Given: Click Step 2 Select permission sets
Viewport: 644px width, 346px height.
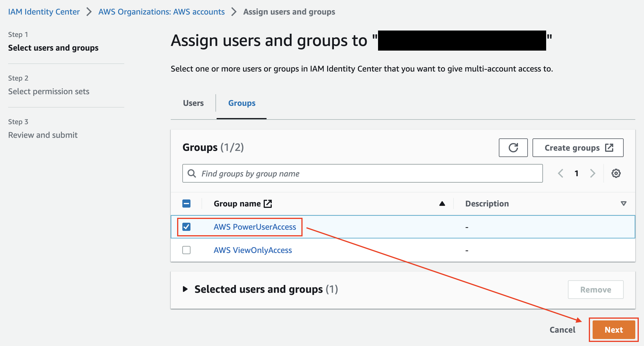Looking at the screenshot, I should [x=48, y=91].
